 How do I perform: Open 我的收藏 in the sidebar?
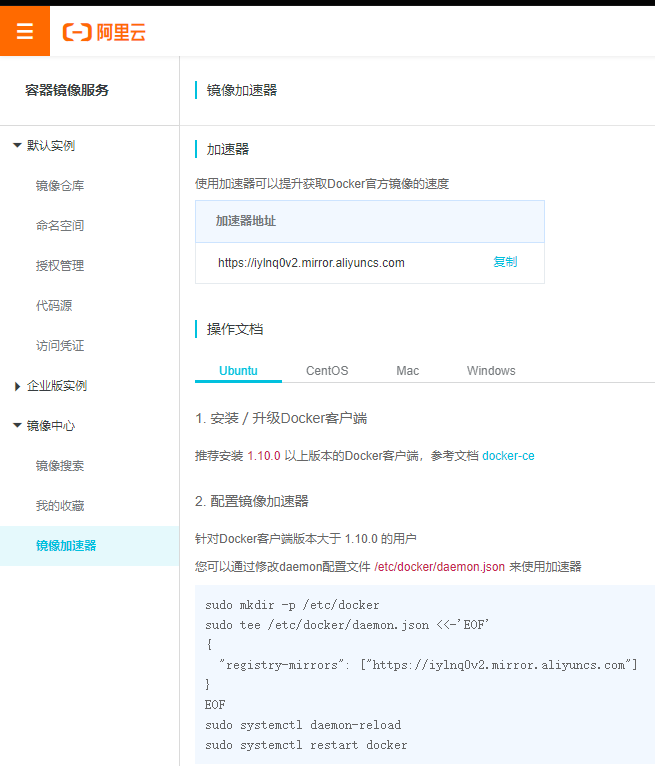coord(60,506)
